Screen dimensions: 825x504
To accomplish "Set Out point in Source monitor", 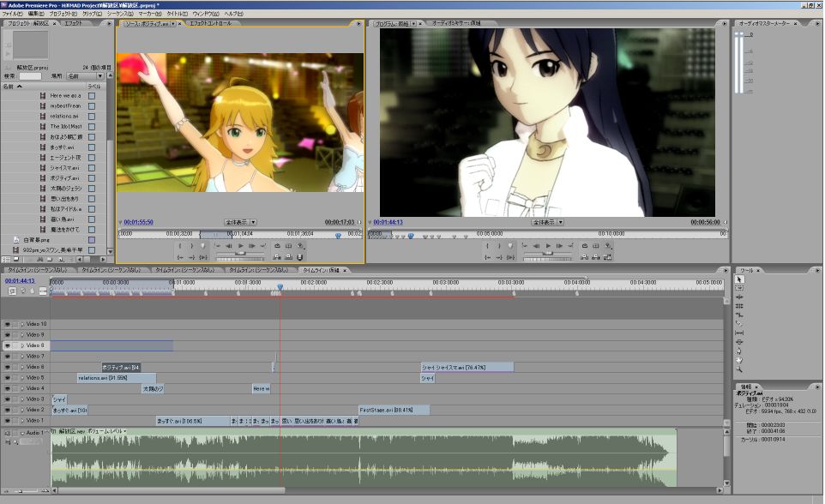I will pyautogui.click(x=191, y=246).
